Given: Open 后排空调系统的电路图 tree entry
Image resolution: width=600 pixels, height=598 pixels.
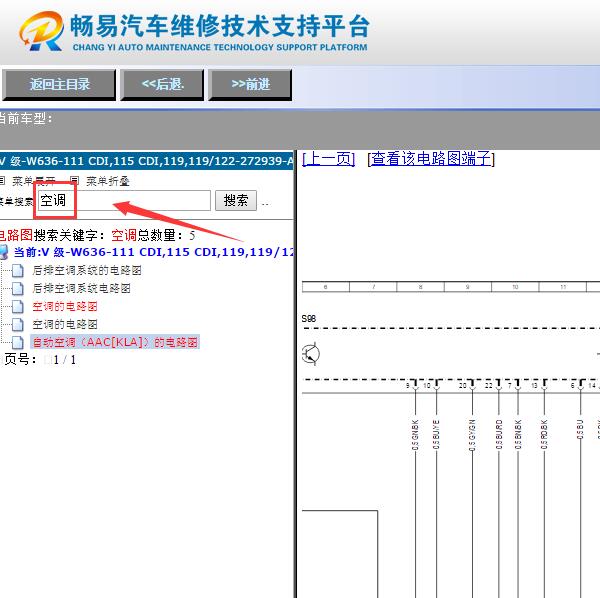Looking at the screenshot, I should pos(87,270).
